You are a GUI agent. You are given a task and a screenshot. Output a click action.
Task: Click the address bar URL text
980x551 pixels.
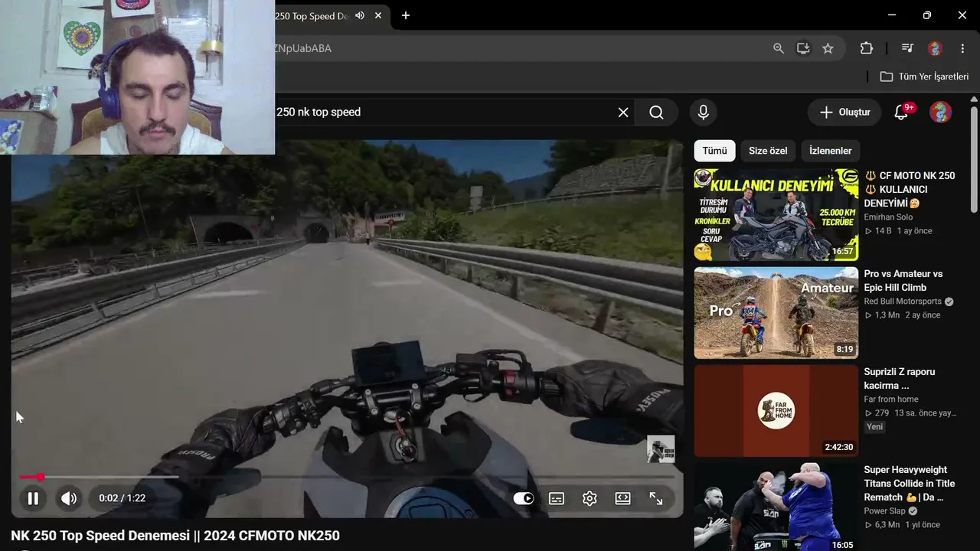pyautogui.click(x=302, y=48)
